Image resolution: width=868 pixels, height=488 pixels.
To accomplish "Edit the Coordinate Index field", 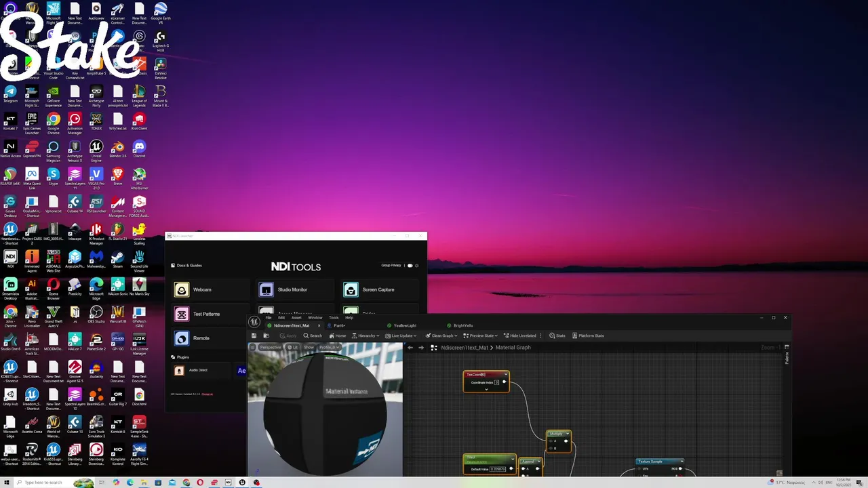I will pos(496,382).
